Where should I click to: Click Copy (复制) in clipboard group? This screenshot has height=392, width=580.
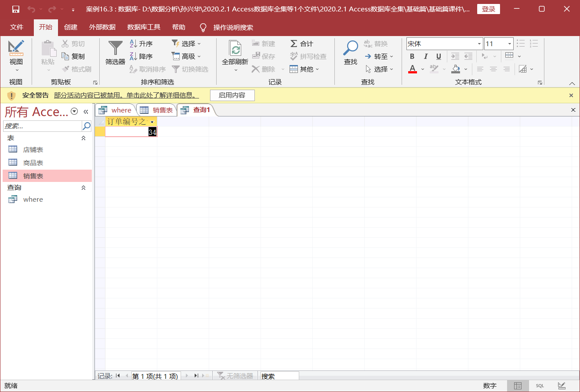pos(73,56)
